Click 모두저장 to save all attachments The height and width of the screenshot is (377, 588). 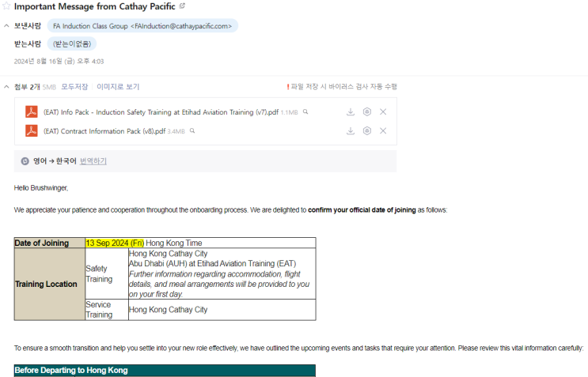pos(74,87)
